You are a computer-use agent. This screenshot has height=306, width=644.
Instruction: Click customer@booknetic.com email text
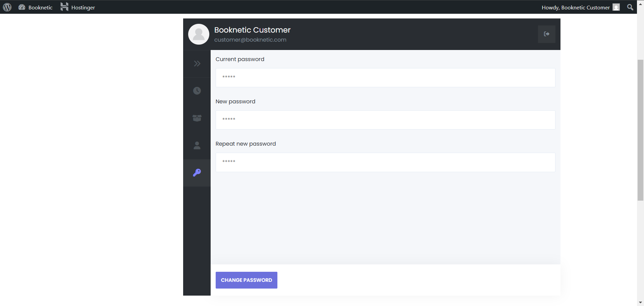click(x=250, y=40)
